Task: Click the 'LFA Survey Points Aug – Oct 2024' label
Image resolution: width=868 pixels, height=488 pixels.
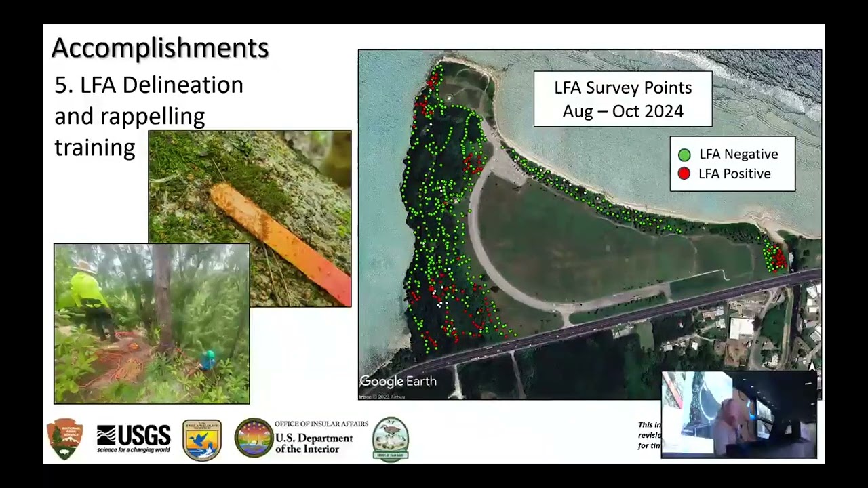Action: coord(623,99)
